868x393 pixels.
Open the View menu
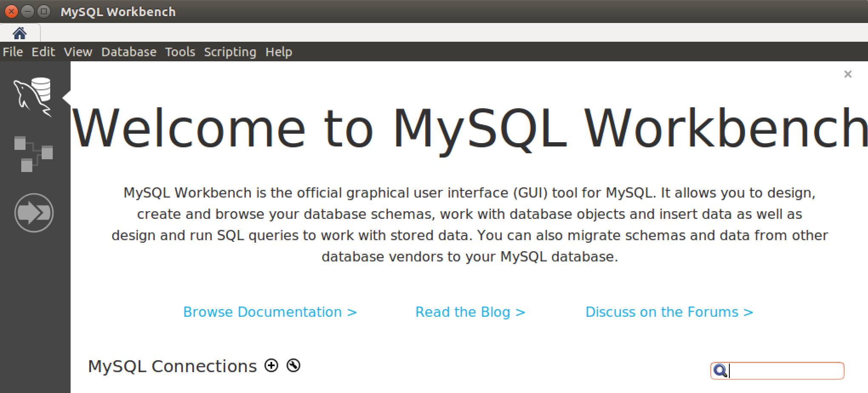(78, 52)
